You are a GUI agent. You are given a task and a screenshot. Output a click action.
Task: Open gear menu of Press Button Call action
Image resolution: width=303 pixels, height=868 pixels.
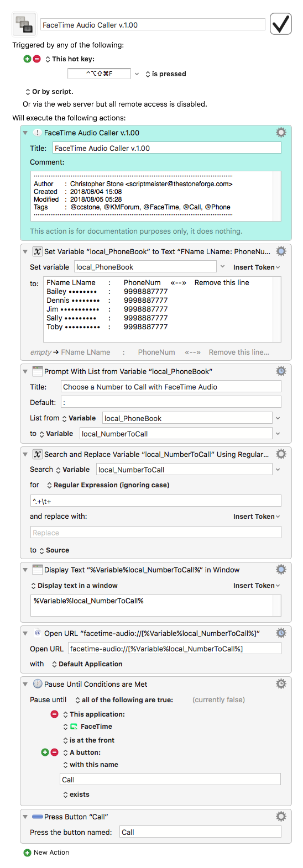pyautogui.click(x=281, y=817)
